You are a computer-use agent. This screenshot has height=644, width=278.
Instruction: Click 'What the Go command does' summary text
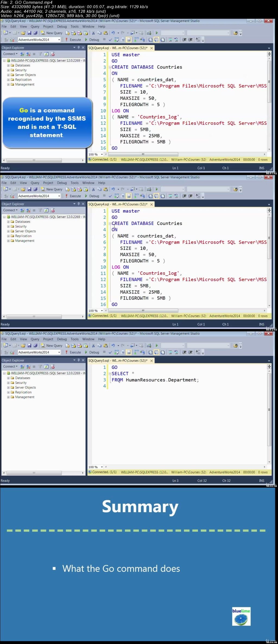tap(121, 568)
